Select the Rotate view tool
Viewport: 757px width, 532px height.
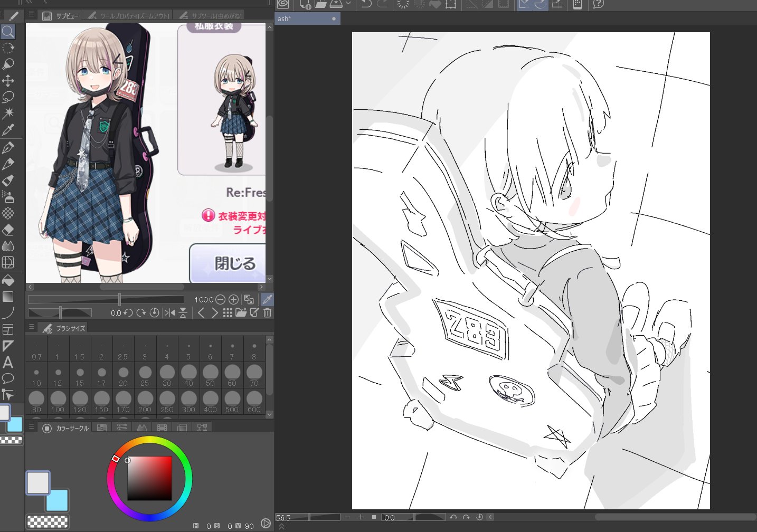[x=8, y=48]
